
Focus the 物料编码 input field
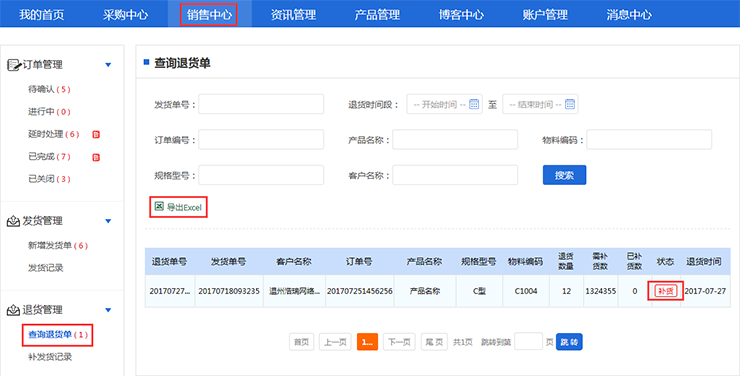click(649, 140)
